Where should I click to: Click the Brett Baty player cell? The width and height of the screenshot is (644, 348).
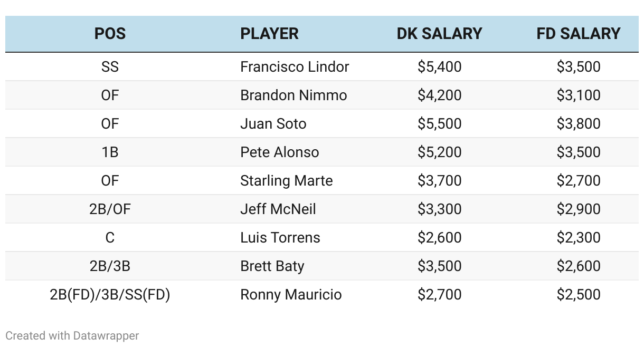pyautogui.click(x=272, y=266)
